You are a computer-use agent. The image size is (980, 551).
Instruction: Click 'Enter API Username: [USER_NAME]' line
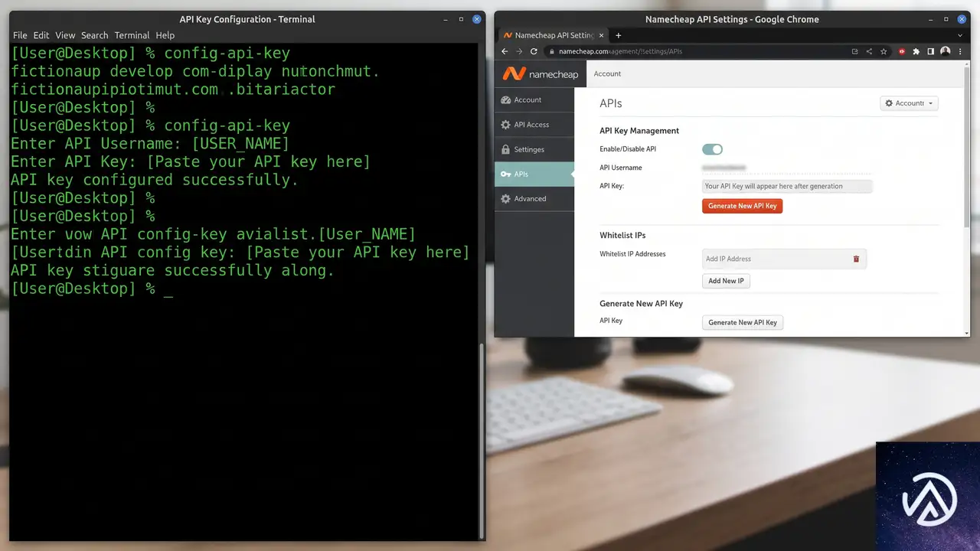coord(150,144)
